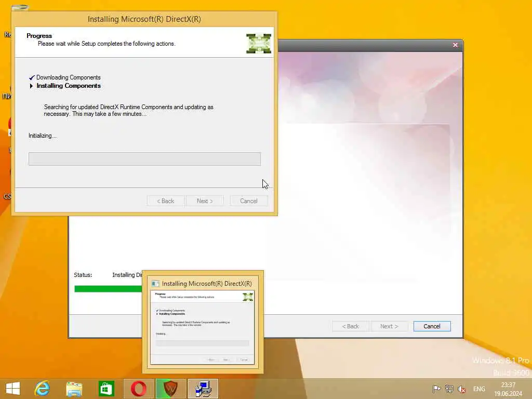
Task: Open the network tray icon
Action: 449,389
